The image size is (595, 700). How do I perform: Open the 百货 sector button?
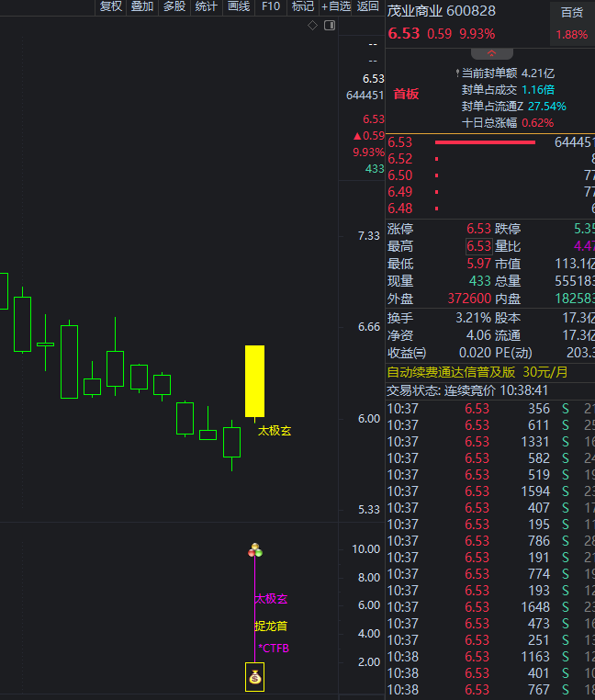571,12
